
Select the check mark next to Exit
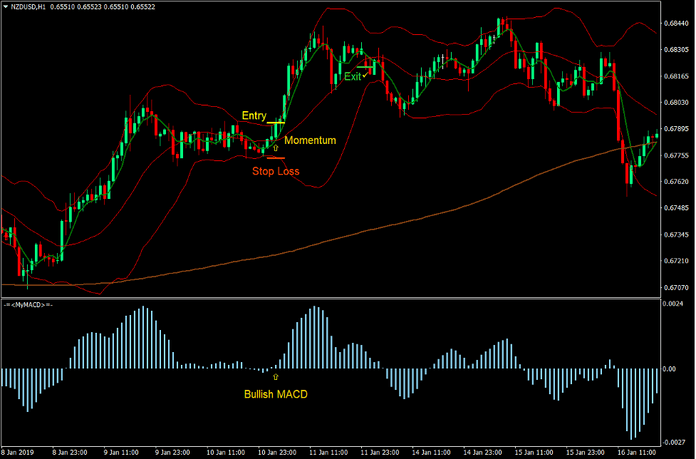(x=365, y=76)
